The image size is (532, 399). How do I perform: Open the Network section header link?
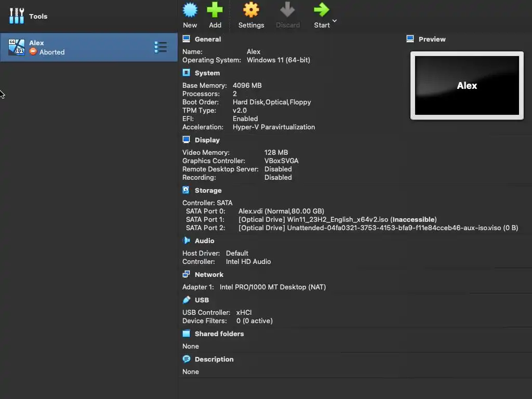pyautogui.click(x=209, y=274)
